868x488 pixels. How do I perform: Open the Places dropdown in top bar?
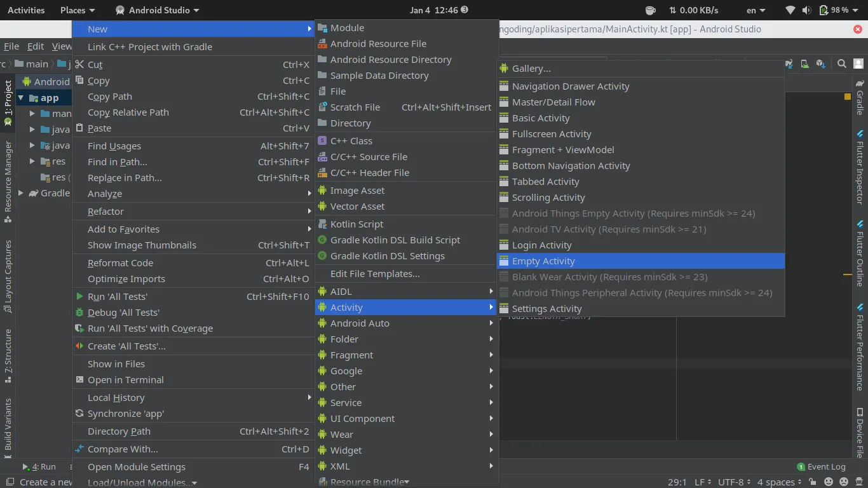[78, 10]
